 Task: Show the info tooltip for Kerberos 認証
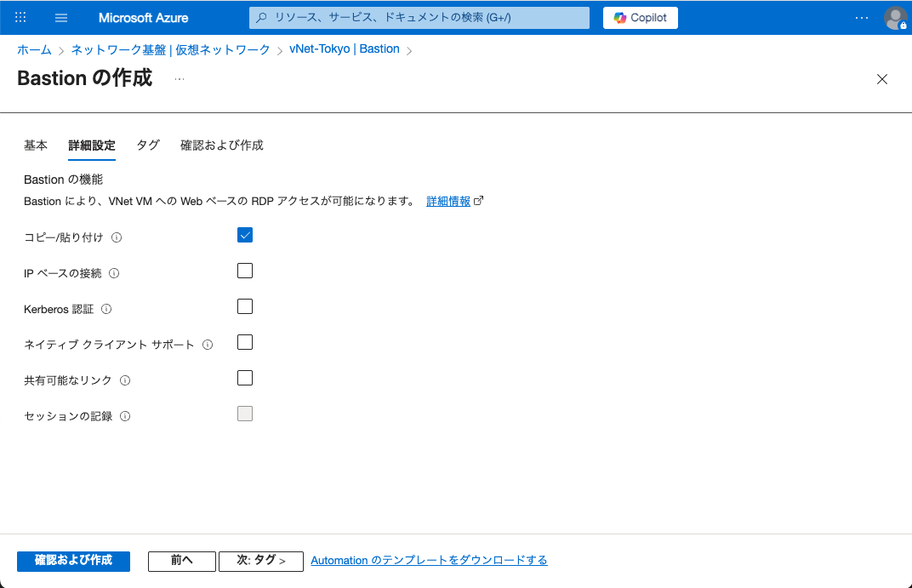pos(105,309)
